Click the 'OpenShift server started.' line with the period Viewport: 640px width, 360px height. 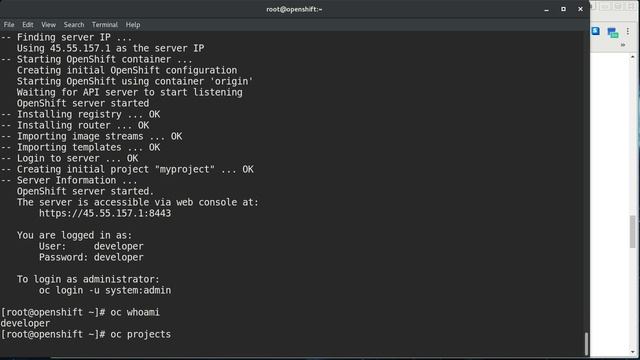(86, 191)
